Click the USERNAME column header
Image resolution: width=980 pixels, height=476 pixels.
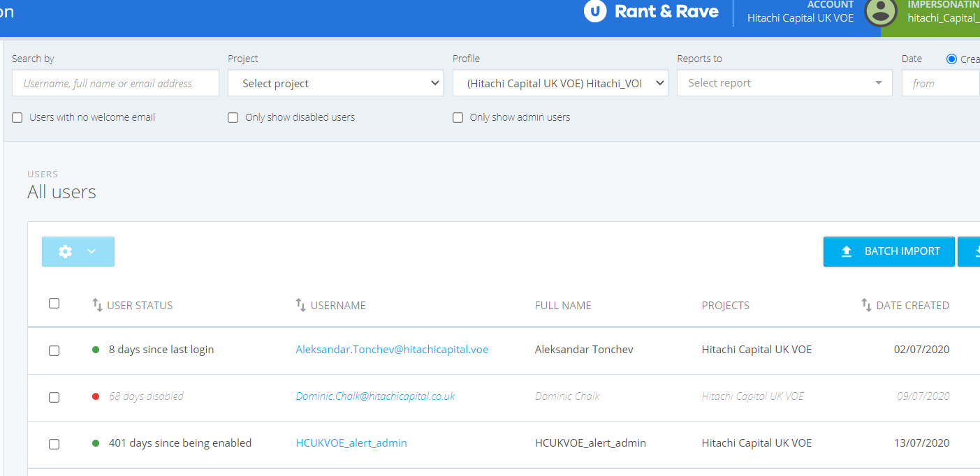coord(338,306)
